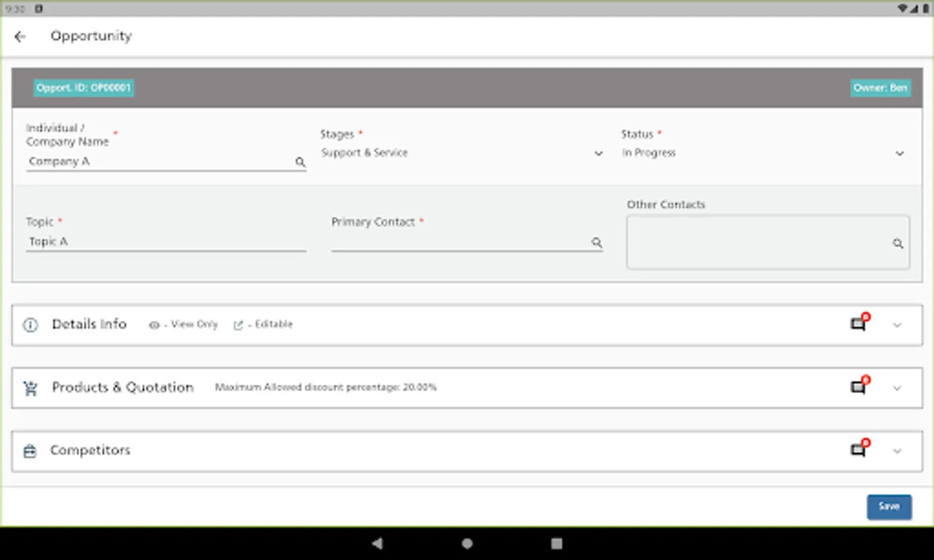Screen dimensions: 934x560
Task: Toggle the Editable pencil icon in Details Info
Action: (x=239, y=324)
